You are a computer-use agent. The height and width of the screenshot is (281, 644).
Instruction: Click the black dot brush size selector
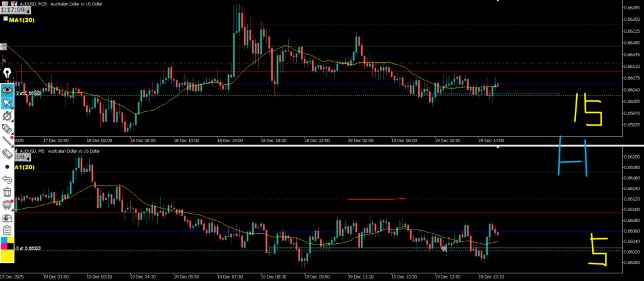click(x=7, y=167)
